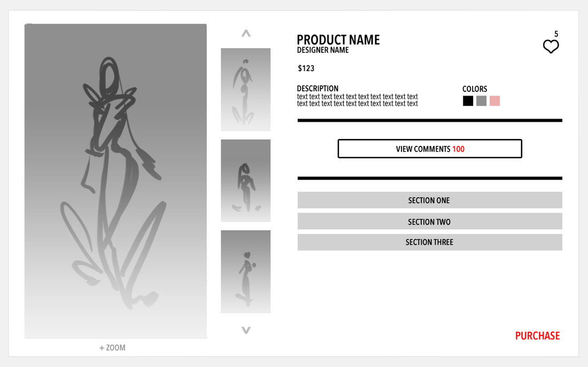
Task: Click the down arrow below thumbnails
Action: coord(246,330)
